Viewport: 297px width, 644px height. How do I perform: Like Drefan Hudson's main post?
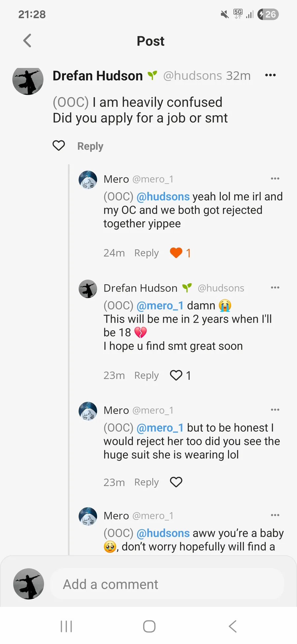pos(59,146)
